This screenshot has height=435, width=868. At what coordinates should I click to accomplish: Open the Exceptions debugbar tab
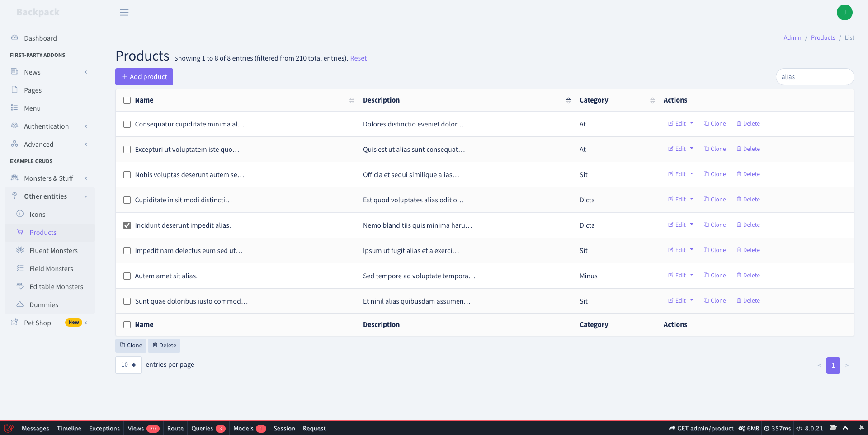click(x=104, y=428)
